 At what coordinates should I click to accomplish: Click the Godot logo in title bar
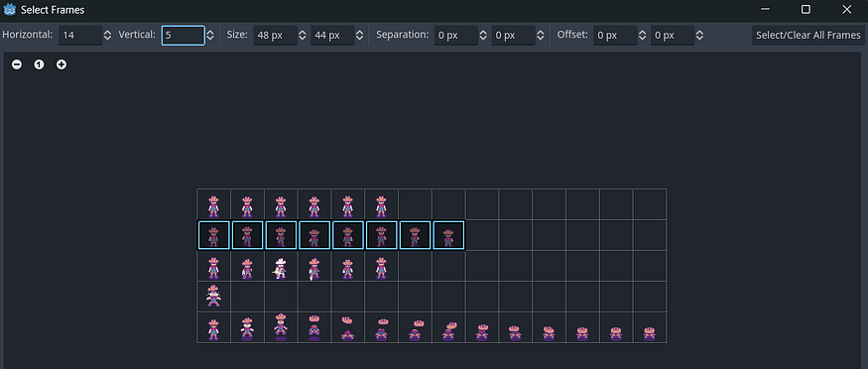9,9
